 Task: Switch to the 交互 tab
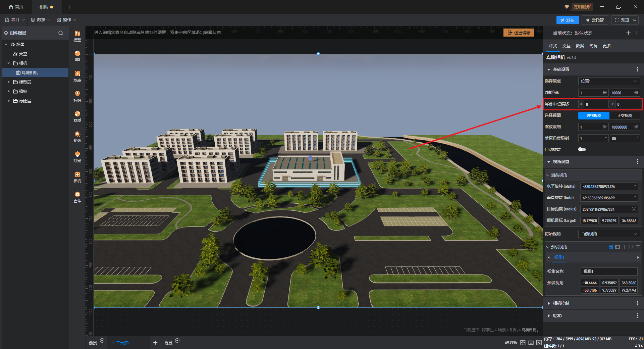pos(566,46)
